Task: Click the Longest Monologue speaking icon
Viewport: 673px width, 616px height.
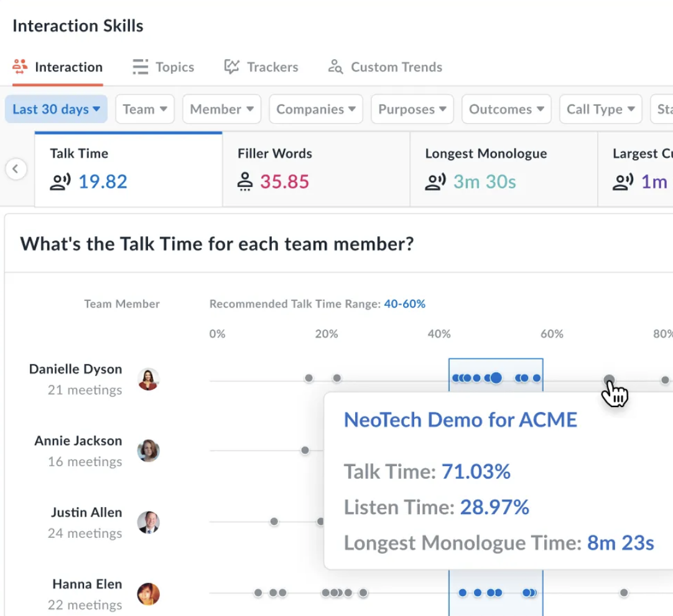Action: (x=435, y=182)
